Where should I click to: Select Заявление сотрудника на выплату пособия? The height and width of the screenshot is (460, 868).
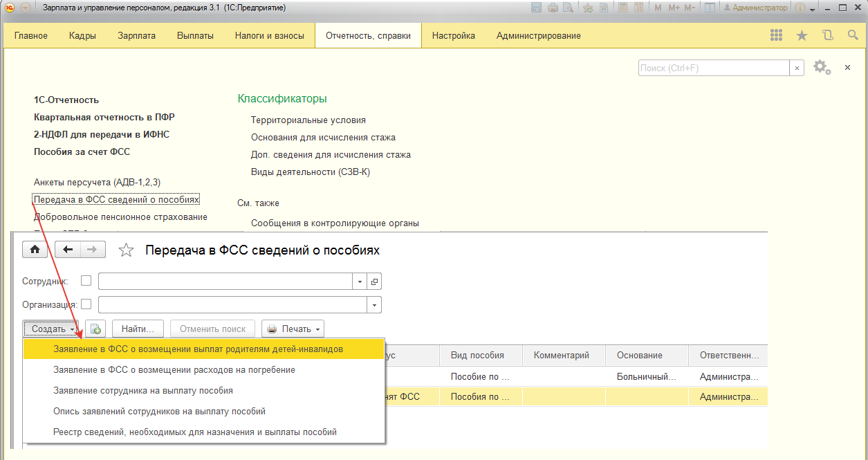point(142,390)
